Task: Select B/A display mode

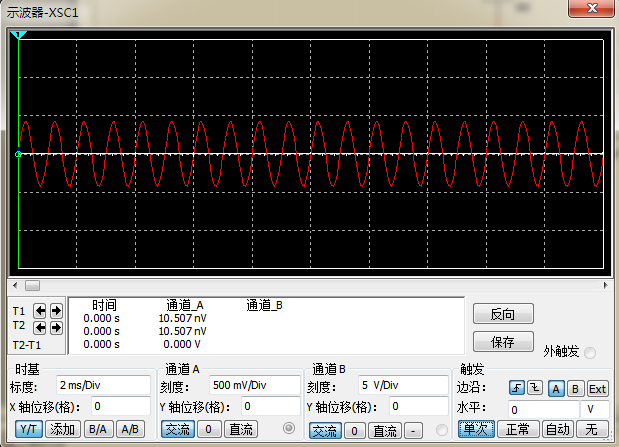Action: point(99,429)
